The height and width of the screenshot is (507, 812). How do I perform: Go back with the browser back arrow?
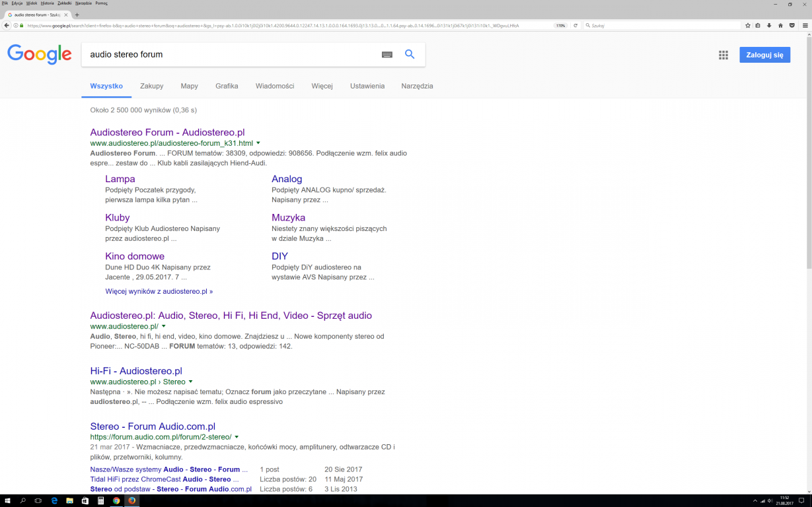tap(7, 26)
